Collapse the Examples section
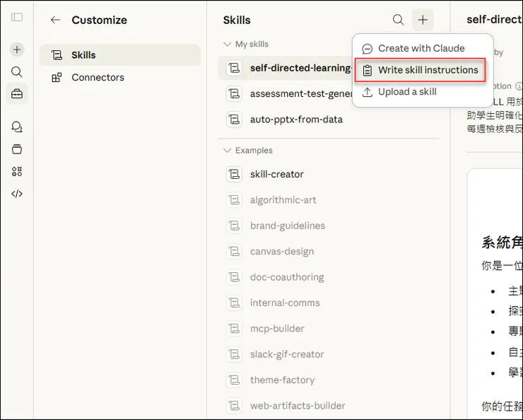This screenshot has width=523, height=420. pos(227,151)
